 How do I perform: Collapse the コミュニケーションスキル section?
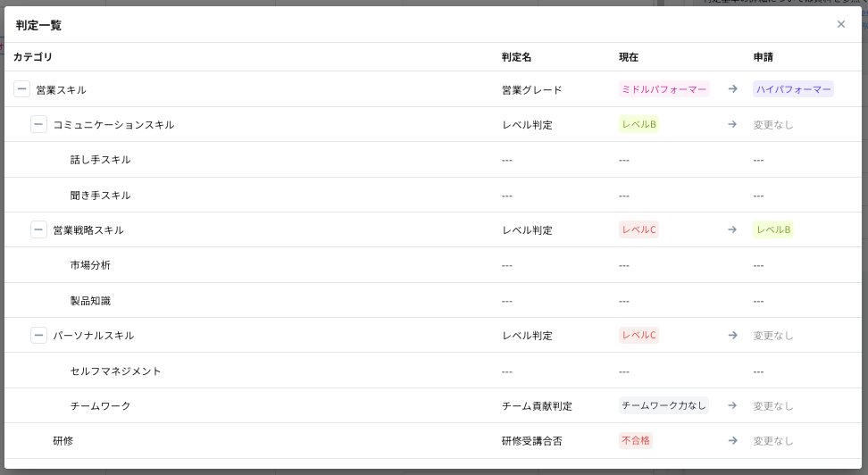(38, 124)
